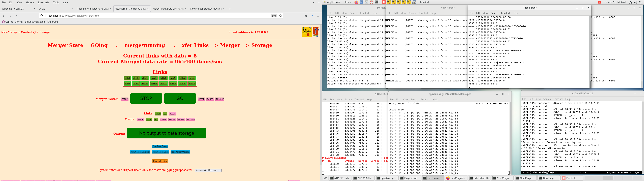Open the Firefox hamburger menu
The width and height of the screenshot is (644, 181).
pos(318,16)
